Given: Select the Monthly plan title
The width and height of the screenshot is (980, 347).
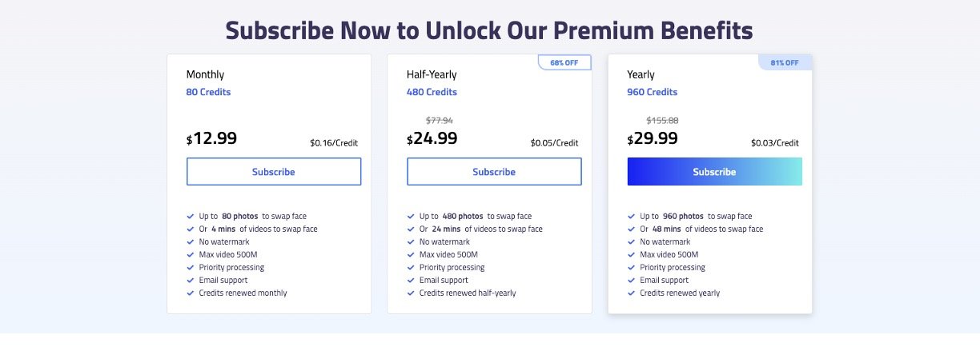Looking at the screenshot, I should (205, 74).
